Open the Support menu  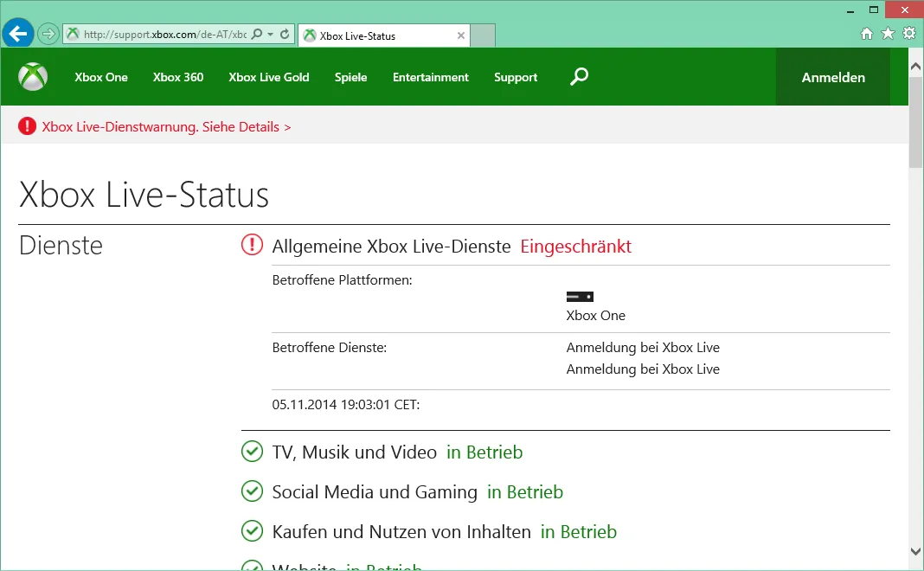coord(516,77)
